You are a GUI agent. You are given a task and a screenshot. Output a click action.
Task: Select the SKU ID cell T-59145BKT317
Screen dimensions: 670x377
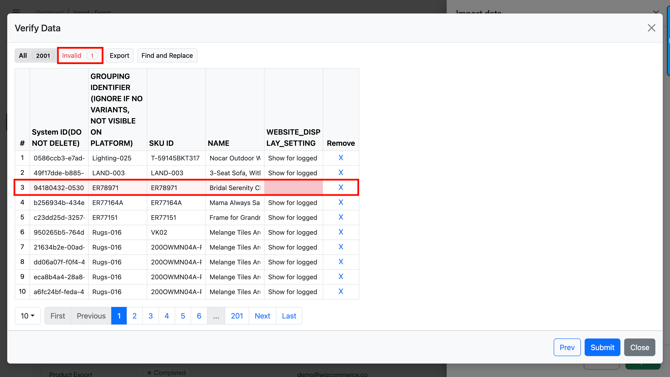176,158
